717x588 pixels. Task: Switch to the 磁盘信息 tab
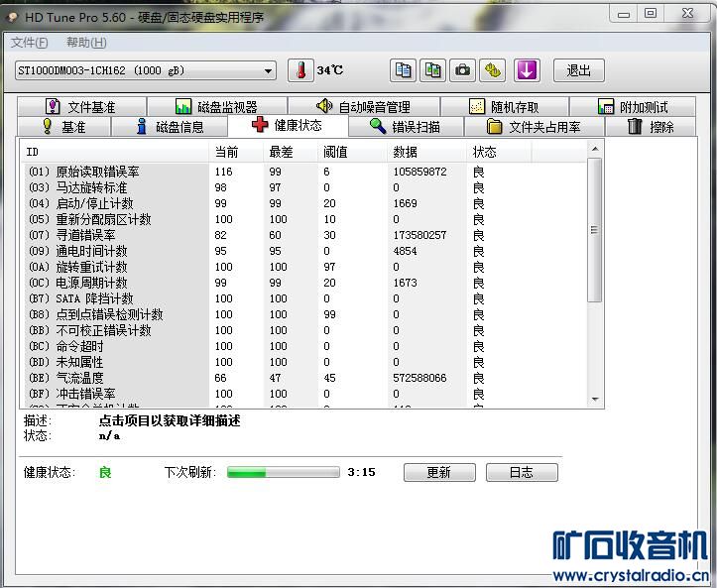click(x=170, y=126)
